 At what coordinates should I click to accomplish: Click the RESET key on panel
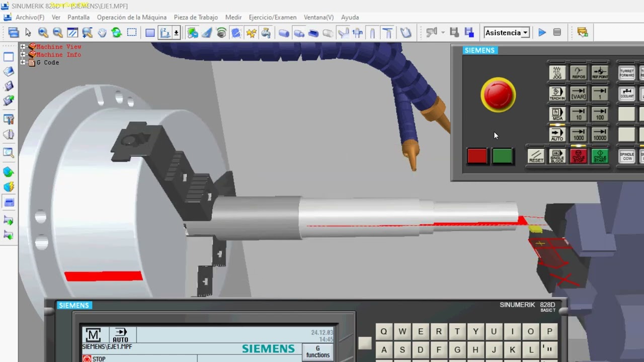(x=536, y=156)
